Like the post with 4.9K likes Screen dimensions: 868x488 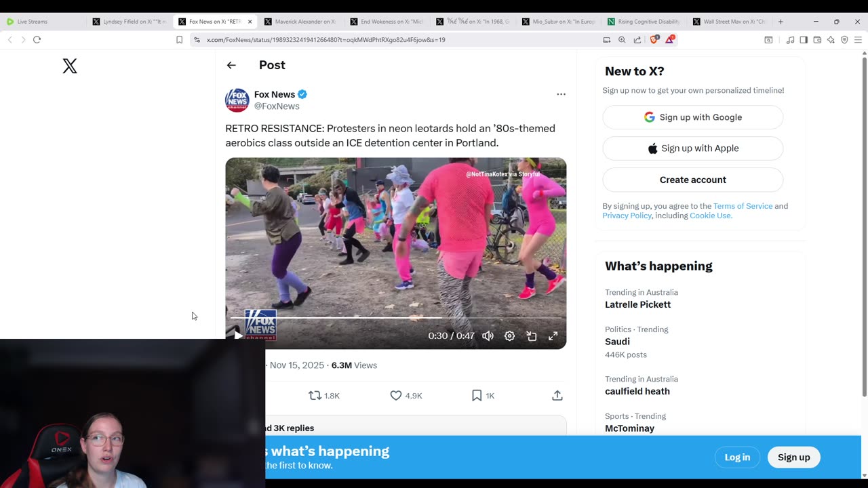click(396, 395)
